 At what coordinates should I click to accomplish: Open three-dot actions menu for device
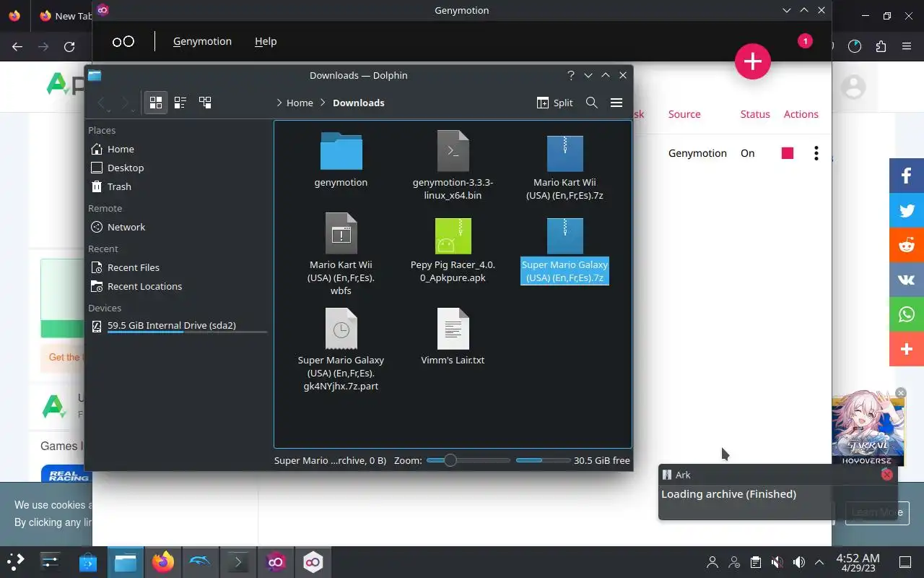click(816, 153)
